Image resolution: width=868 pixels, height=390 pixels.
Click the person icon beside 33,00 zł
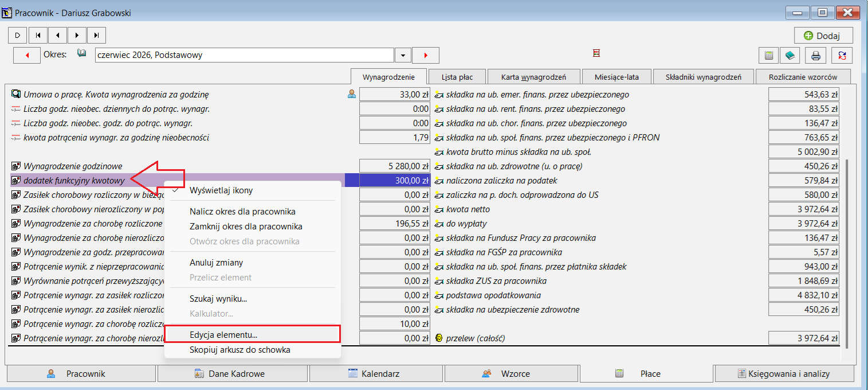coord(351,94)
